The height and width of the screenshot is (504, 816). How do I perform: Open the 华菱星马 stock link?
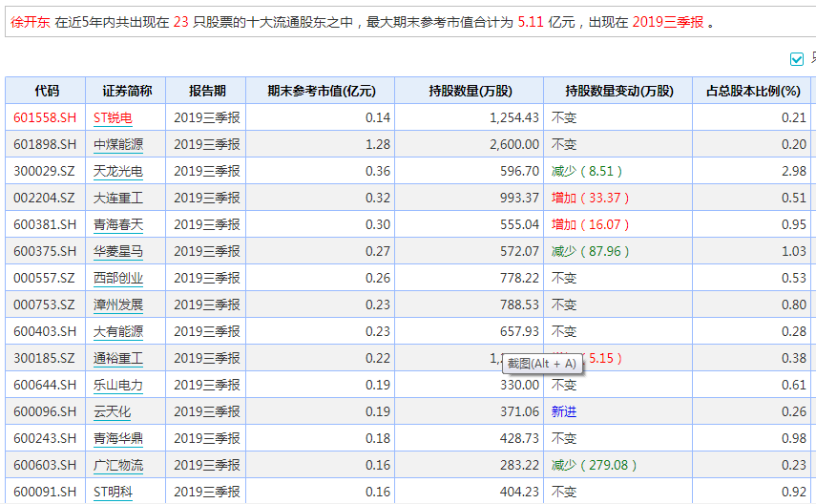pyautogui.click(x=118, y=251)
